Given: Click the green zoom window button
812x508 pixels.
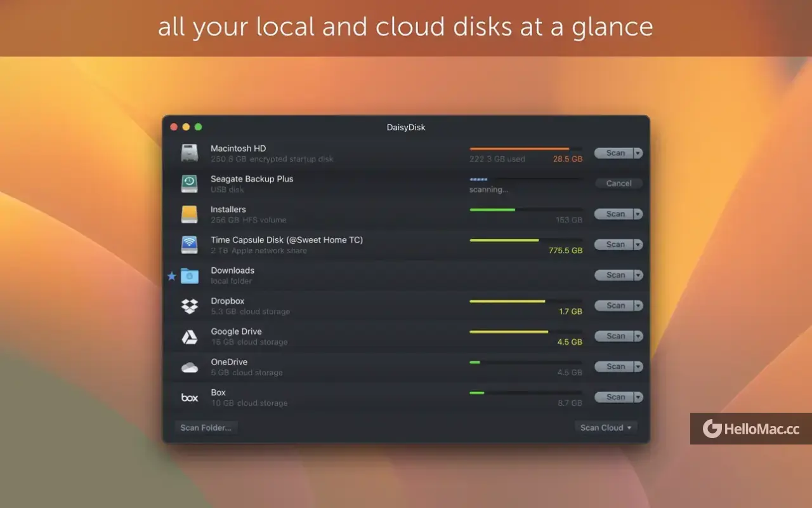Looking at the screenshot, I should click(x=198, y=127).
